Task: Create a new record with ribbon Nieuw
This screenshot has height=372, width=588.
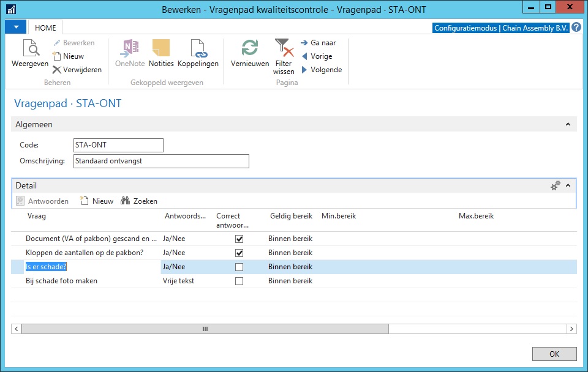Action: tap(68, 56)
